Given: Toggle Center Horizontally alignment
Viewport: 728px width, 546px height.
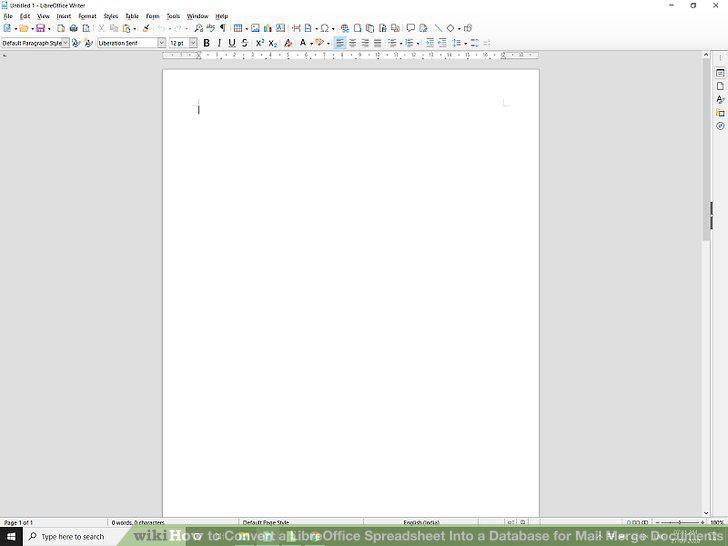Looking at the screenshot, I should click(x=352, y=43).
